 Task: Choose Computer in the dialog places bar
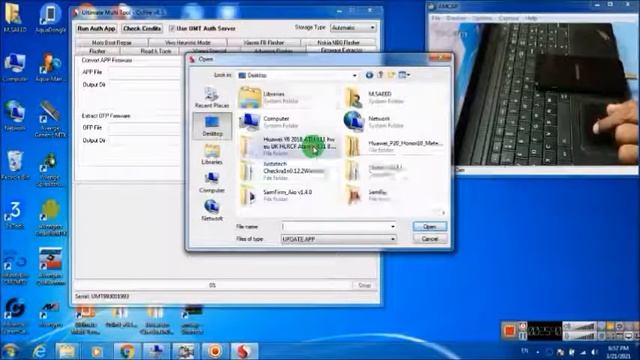point(211,182)
